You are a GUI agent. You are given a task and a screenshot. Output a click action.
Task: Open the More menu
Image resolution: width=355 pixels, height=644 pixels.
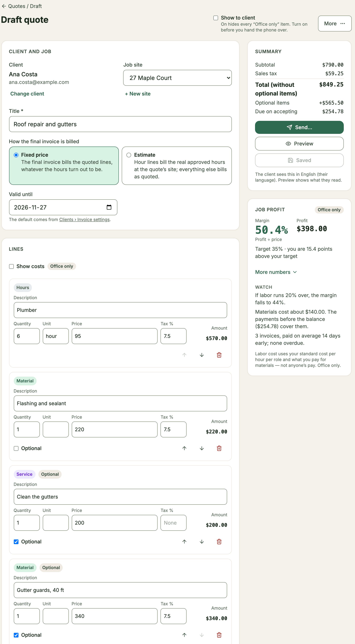coord(335,24)
